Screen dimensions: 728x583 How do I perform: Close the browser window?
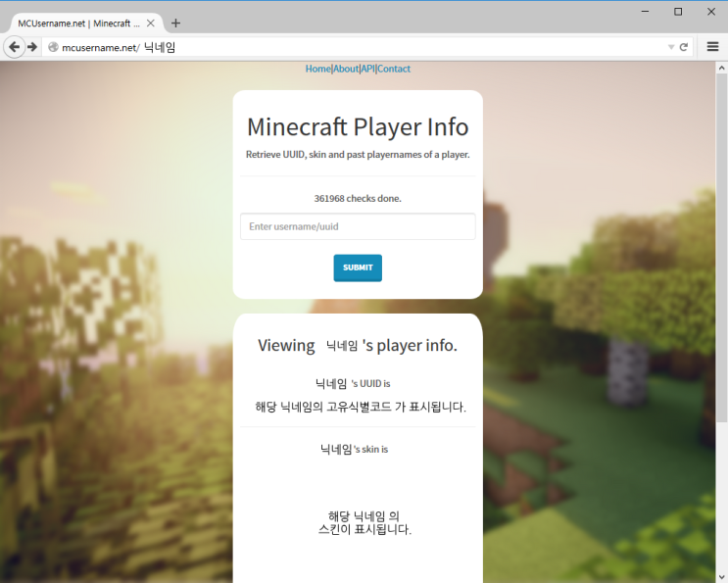point(710,12)
